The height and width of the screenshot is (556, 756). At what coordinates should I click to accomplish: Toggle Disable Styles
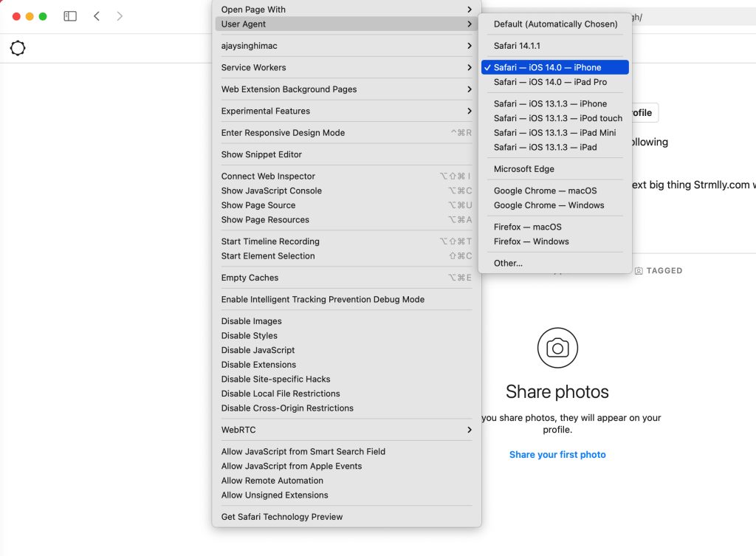click(x=346, y=336)
